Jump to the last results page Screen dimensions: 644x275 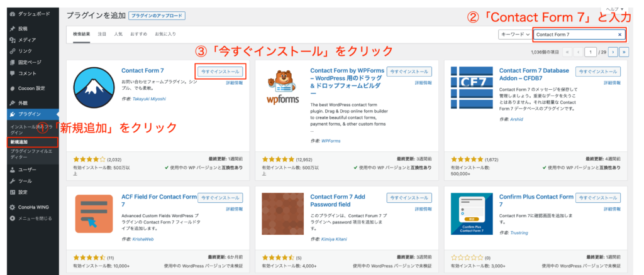coord(625,52)
